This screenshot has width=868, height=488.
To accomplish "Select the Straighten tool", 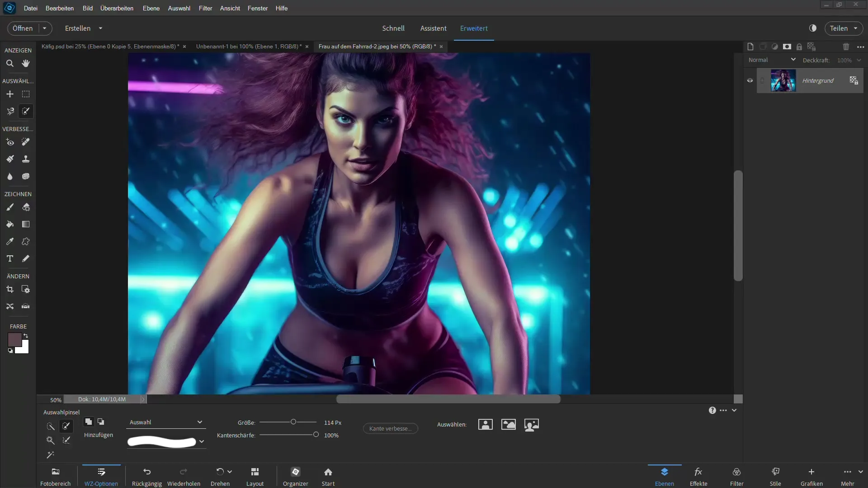I will pyautogui.click(x=26, y=306).
